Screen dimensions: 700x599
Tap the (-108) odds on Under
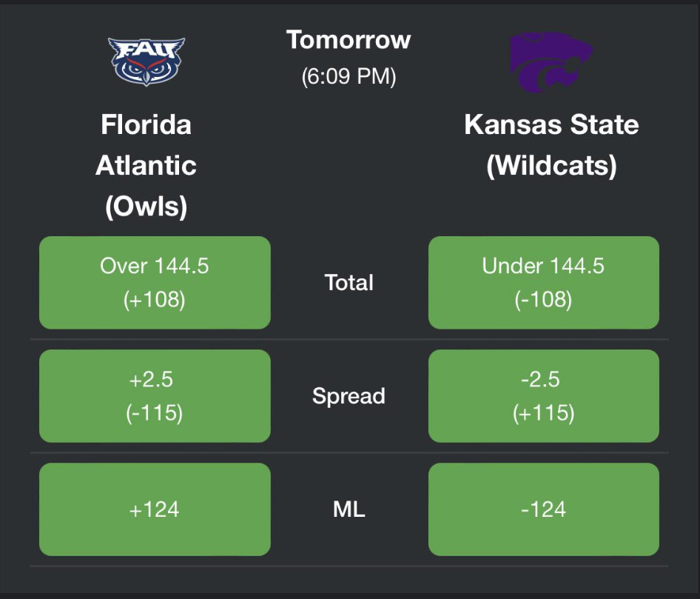pos(543,299)
